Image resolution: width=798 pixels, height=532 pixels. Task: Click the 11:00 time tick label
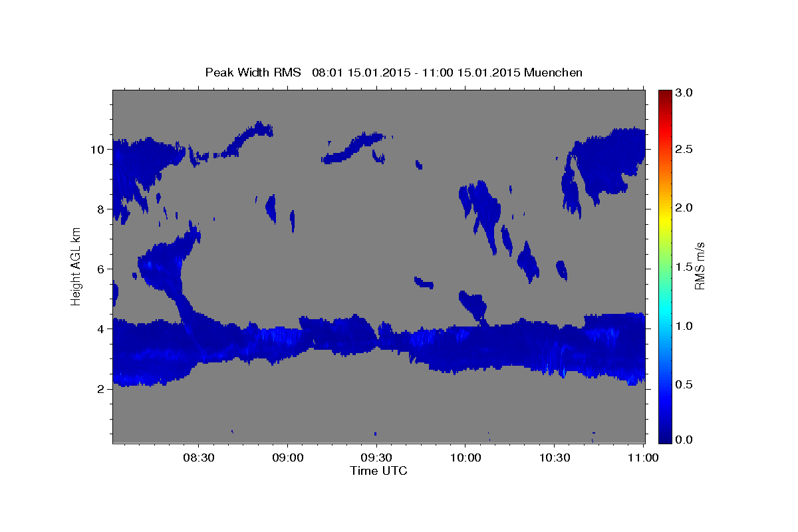[x=643, y=458]
